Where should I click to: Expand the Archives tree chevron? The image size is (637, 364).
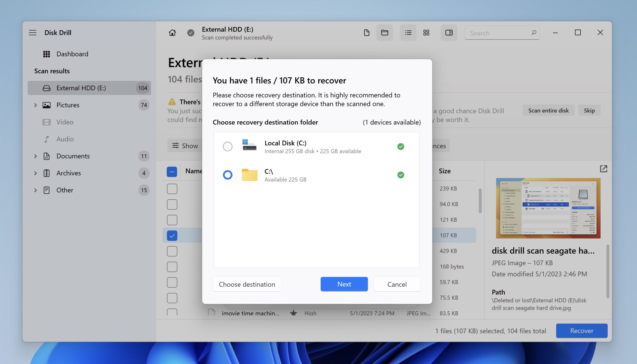tap(35, 173)
